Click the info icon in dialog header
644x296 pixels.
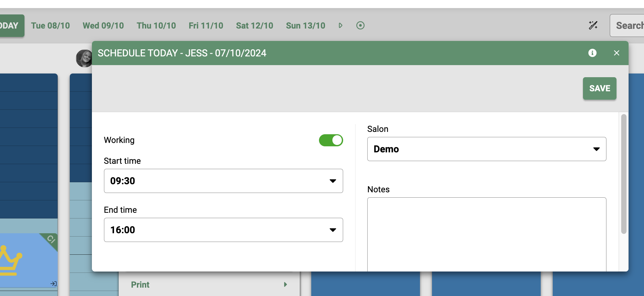592,53
